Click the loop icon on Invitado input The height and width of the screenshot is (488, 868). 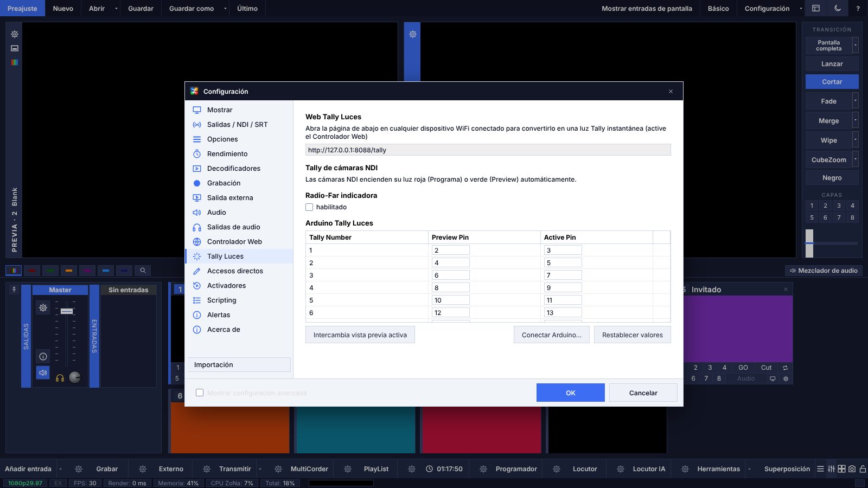pyautogui.click(x=785, y=368)
